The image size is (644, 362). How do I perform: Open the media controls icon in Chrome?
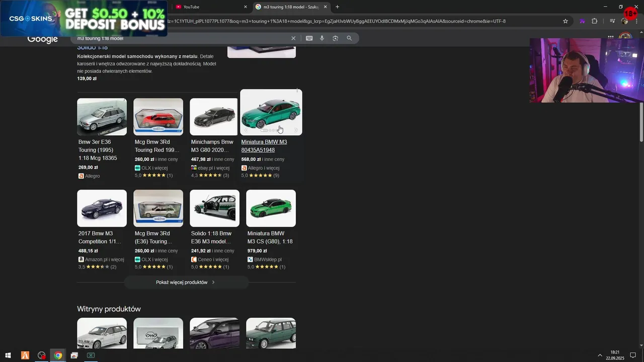point(612,21)
